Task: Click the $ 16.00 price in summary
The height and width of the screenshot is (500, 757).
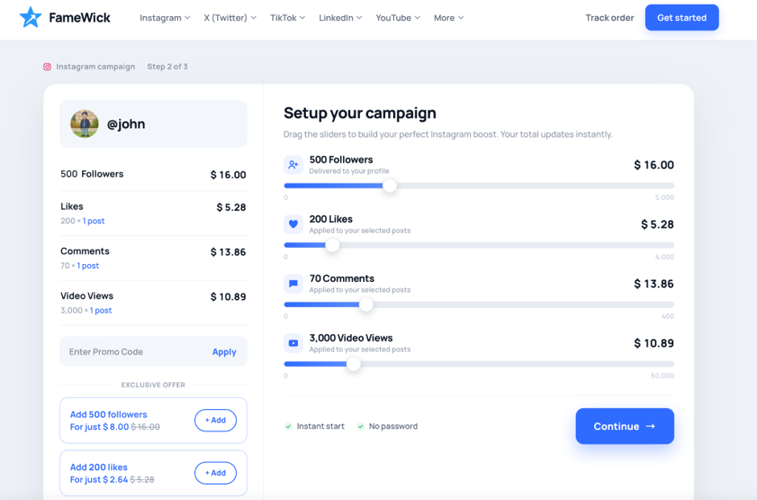Action: click(x=228, y=175)
